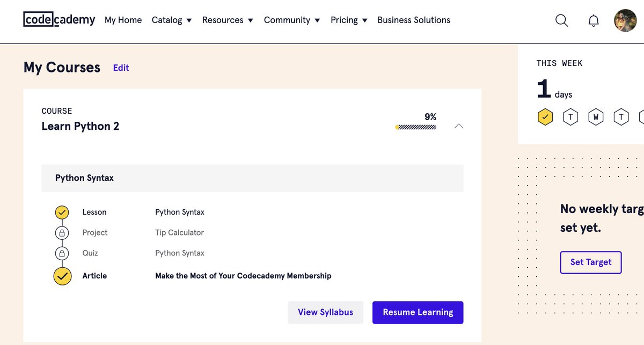
Task: Open Make the Most of Your Codecademy Membership
Action: click(243, 276)
